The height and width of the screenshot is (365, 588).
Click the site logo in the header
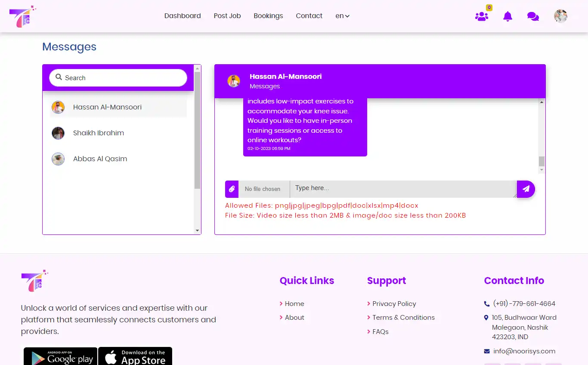22,16
